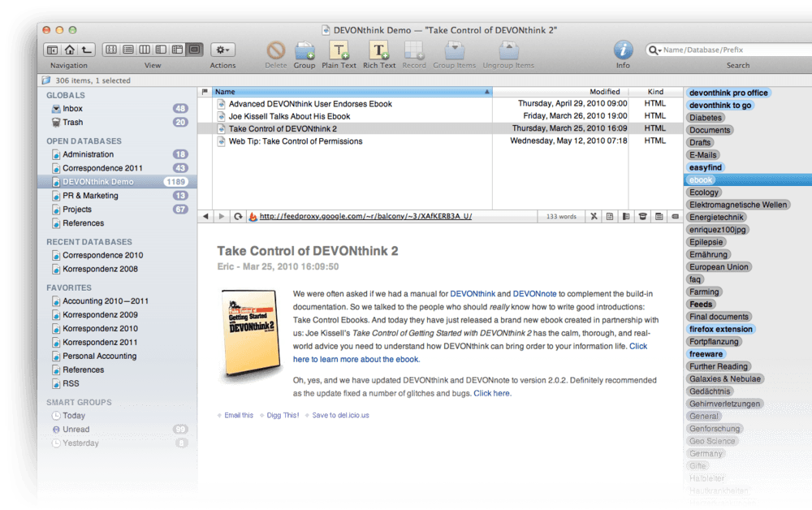Switch to split view mode
This screenshot has height=510, width=812.
pos(161,50)
